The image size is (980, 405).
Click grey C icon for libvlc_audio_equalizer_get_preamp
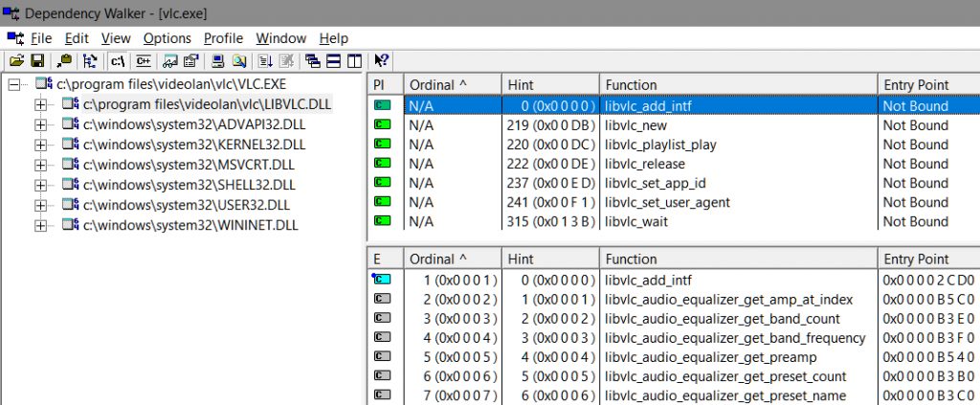point(382,357)
